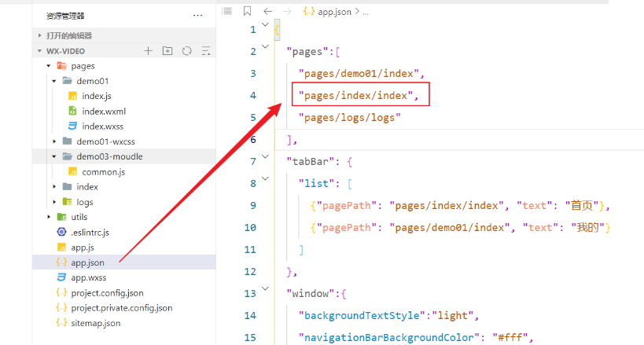Collapse the demo03-moudle folder arrow
Screen dimensions: 644x345
[x=54, y=156]
